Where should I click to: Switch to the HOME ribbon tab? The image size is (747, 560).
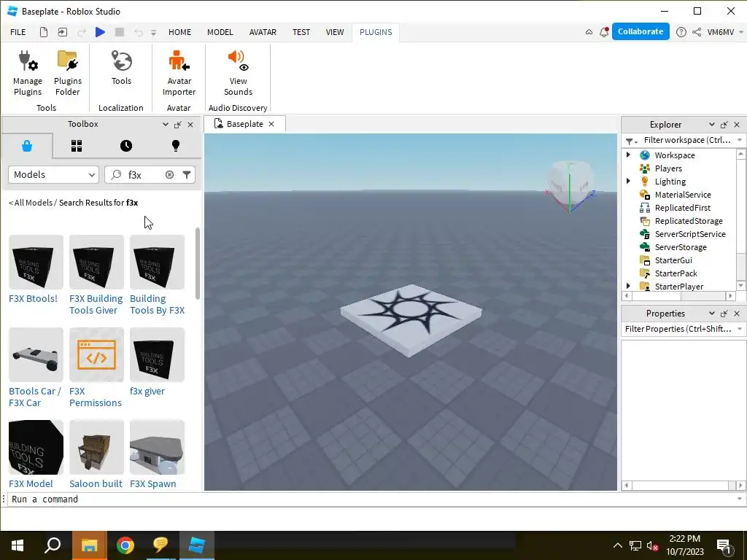(x=179, y=32)
